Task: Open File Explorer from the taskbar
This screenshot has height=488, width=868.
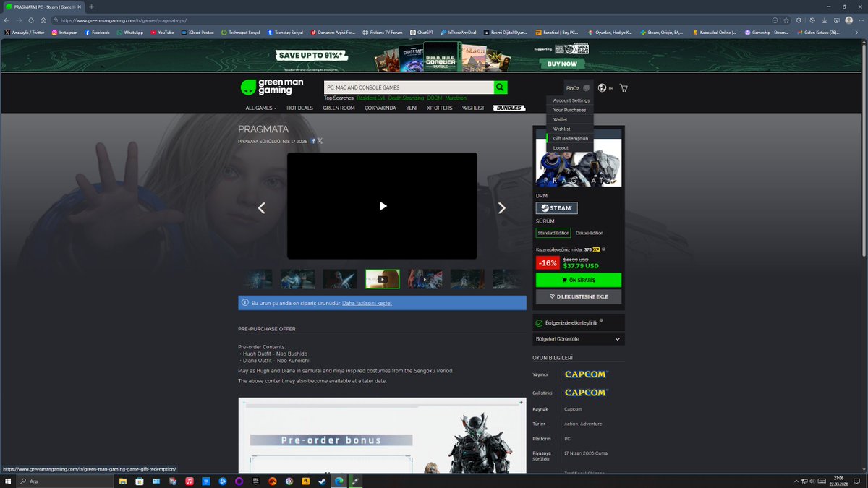Action: (123, 481)
